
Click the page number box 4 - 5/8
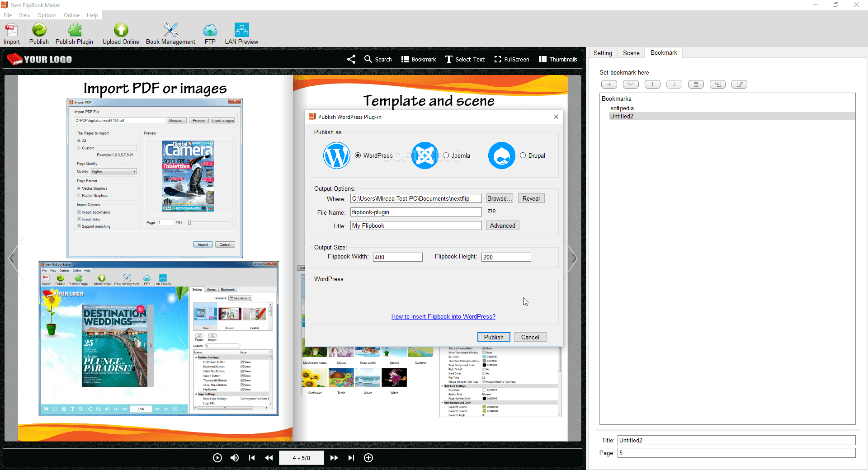[301, 458]
